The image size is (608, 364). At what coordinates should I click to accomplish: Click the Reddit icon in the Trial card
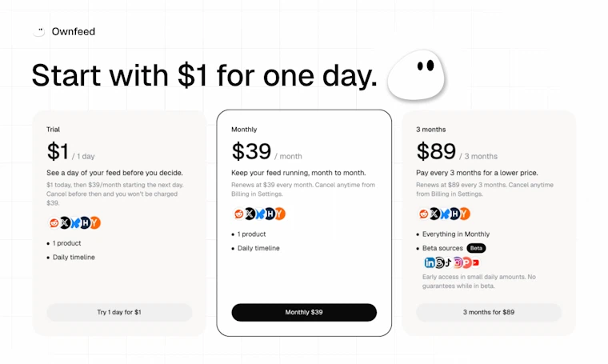tap(54, 222)
